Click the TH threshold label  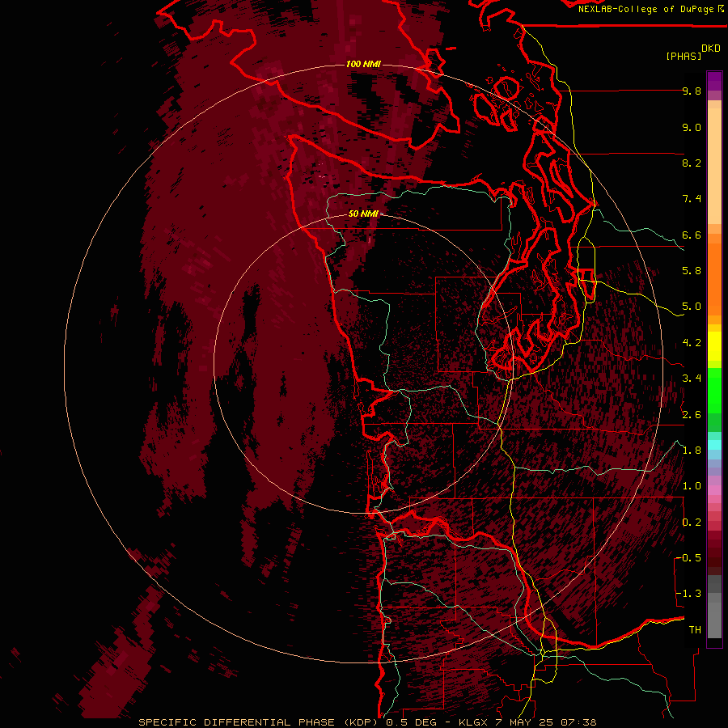coord(695,629)
